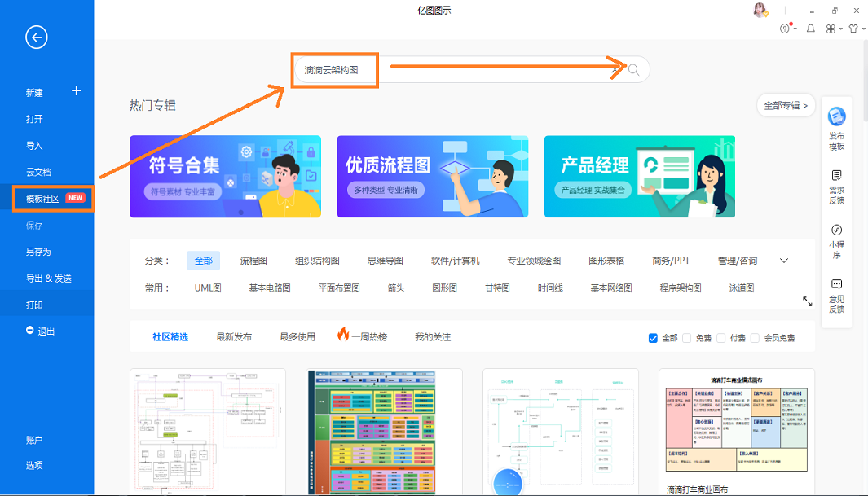Switch to the 最新发布 tab
Screen dimensions: 868x496
pos(234,337)
